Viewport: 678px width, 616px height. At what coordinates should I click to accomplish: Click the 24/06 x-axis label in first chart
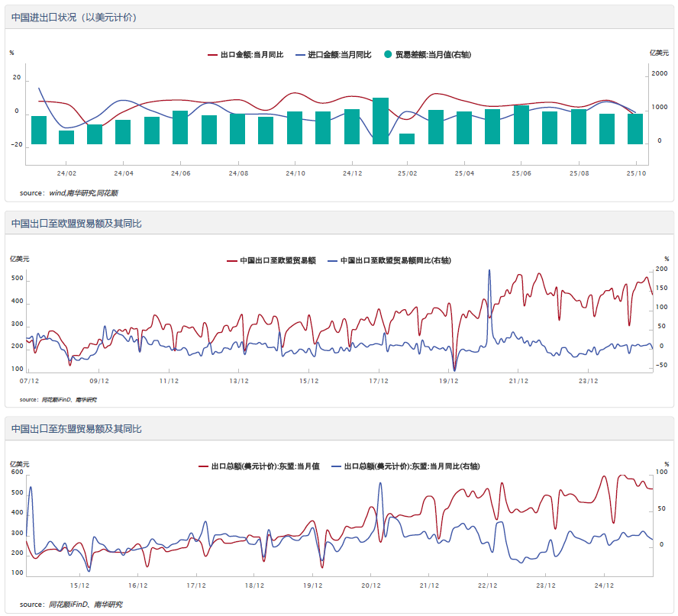(x=180, y=174)
